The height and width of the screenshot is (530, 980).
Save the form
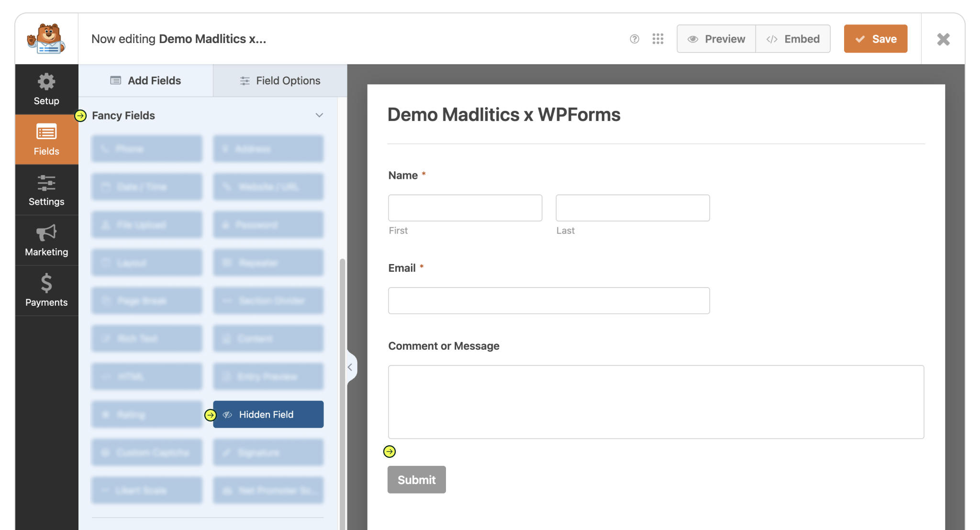click(x=875, y=39)
